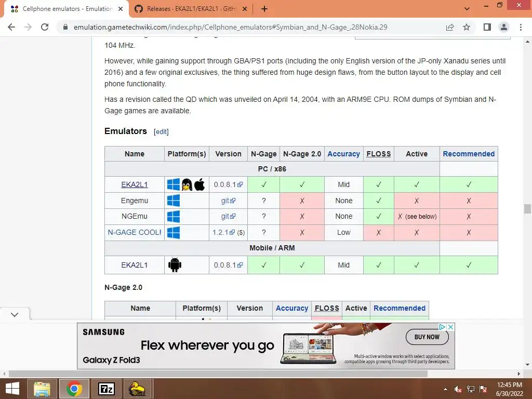Image resolution: width=532 pixels, height=399 pixels.
Task: Open the network tray icon
Action: tap(471, 389)
